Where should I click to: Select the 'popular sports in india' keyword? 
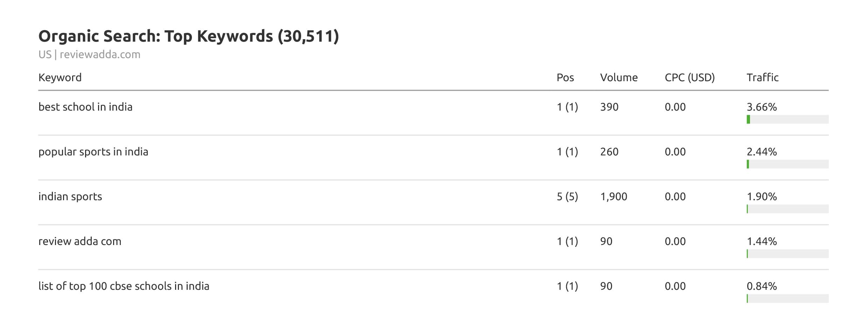pyautogui.click(x=93, y=152)
